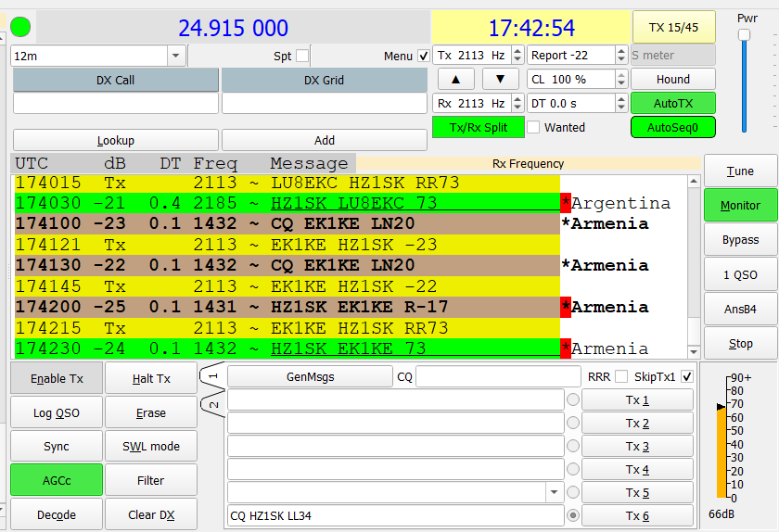Toggle the RRR checkbox

[621, 376]
